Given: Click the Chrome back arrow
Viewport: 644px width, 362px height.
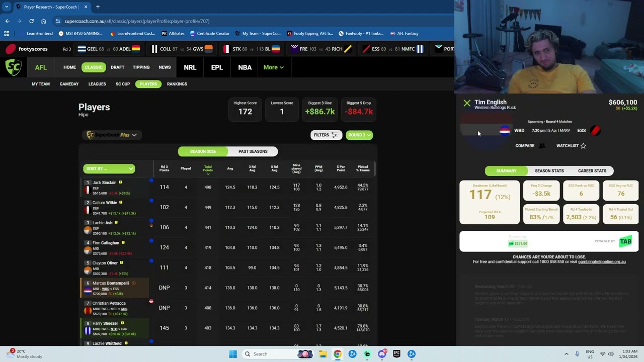Looking at the screenshot, I should 7,21.
